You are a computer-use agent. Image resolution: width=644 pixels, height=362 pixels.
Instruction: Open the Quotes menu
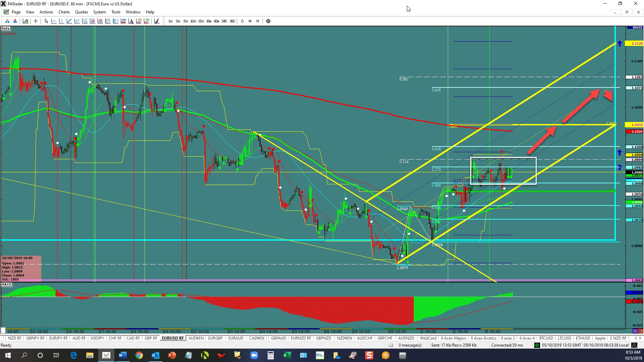pos(82,12)
